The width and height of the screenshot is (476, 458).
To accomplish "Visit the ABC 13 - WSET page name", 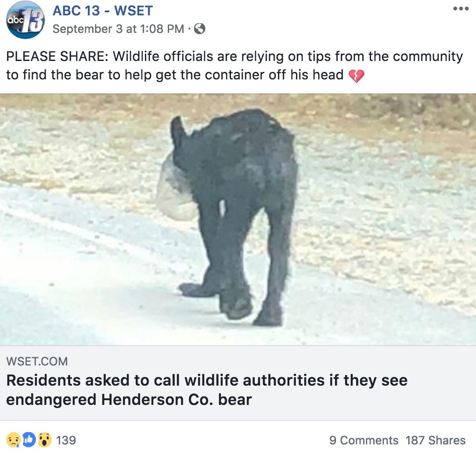I will 103,11.
